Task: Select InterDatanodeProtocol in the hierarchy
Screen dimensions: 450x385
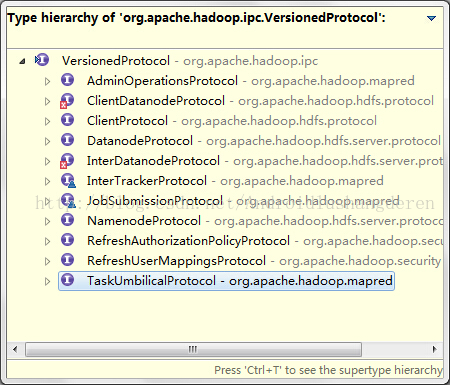Action: (x=265, y=161)
